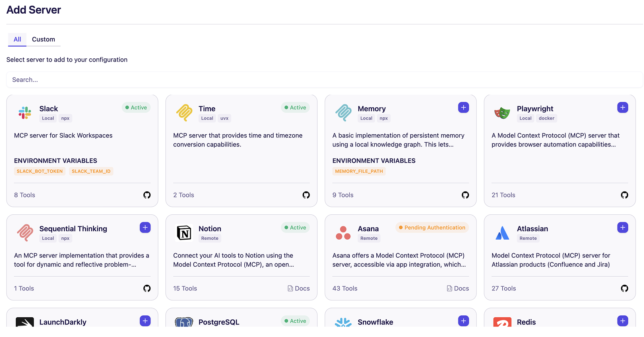Viewport: 644px width, 337px height.
Task: Open GitHub link on Playwright card
Action: point(625,195)
